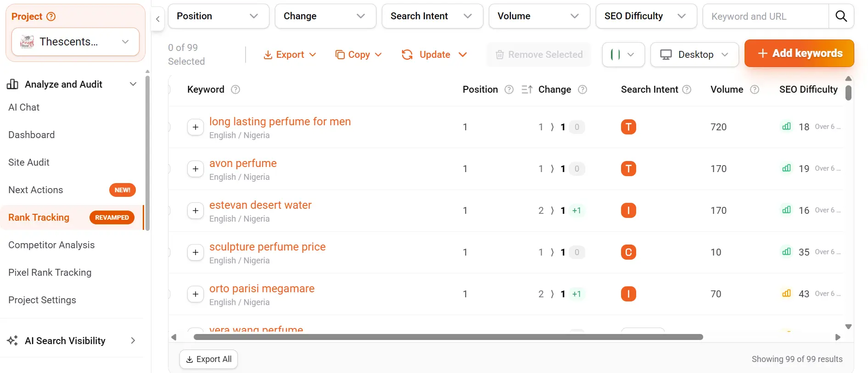This screenshot has width=868, height=373.
Task: Click the search magnifier icon
Action: (841, 16)
